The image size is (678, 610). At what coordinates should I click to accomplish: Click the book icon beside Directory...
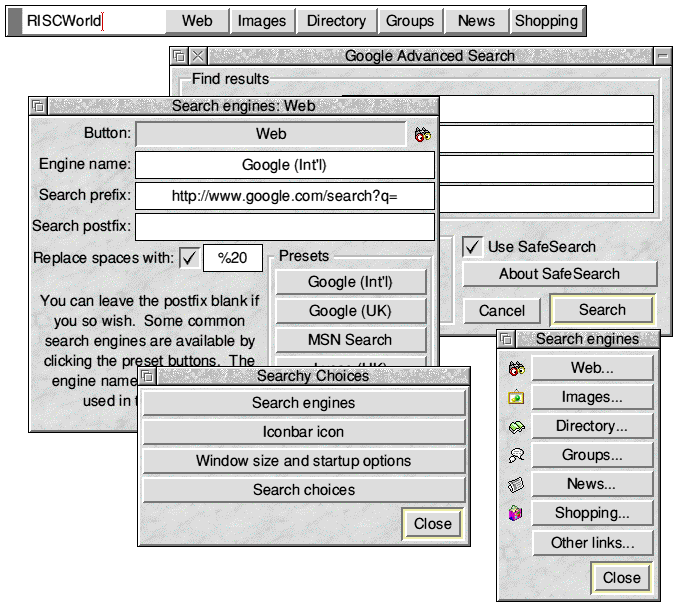[516, 426]
